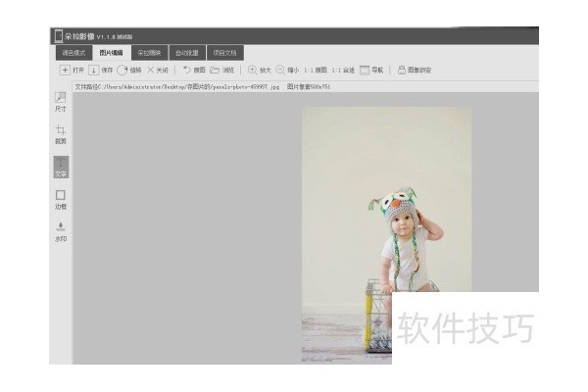Select the 文字 (Text) tool in sidebar
Image resolution: width=588 pixels, height=392 pixels.
pyautogui.click(x=61, y=167)
